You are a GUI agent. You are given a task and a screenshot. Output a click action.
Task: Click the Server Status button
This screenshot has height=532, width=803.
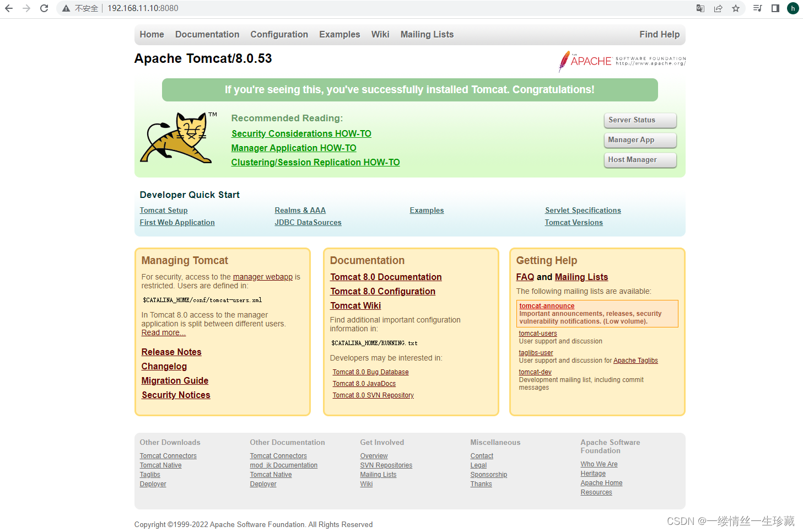tap(640, 120)
